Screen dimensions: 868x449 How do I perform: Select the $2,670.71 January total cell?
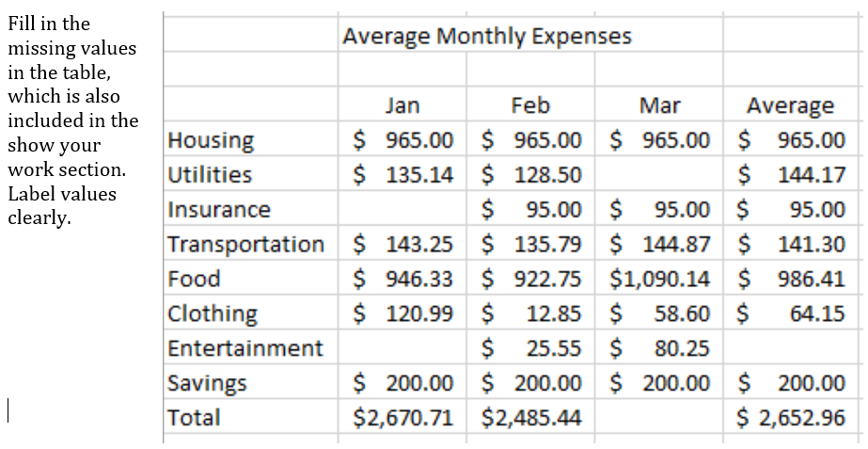tap(402, 418)
